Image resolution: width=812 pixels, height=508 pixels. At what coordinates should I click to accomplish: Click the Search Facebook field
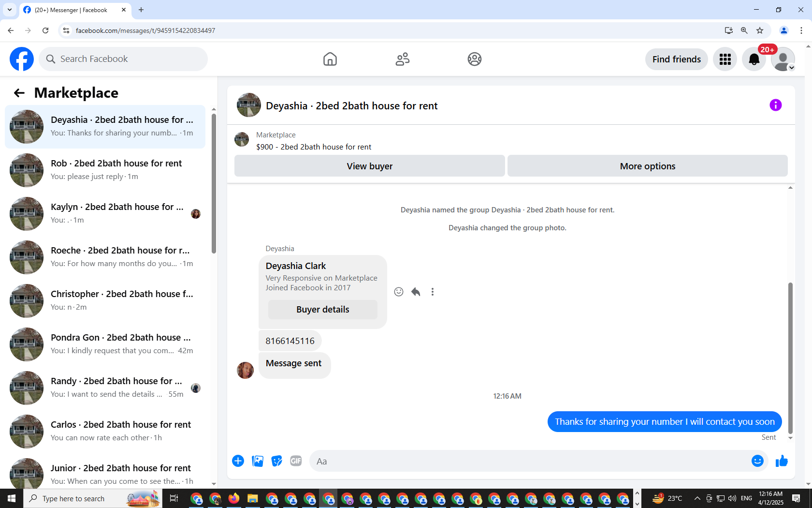[x=123, y=59]
